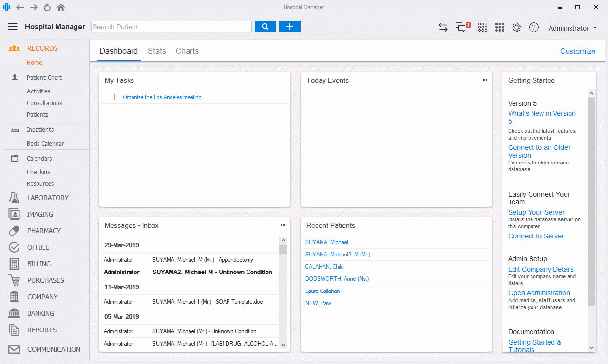Check the Organize the Los Angeles meeting task

[x=112, y=97]
